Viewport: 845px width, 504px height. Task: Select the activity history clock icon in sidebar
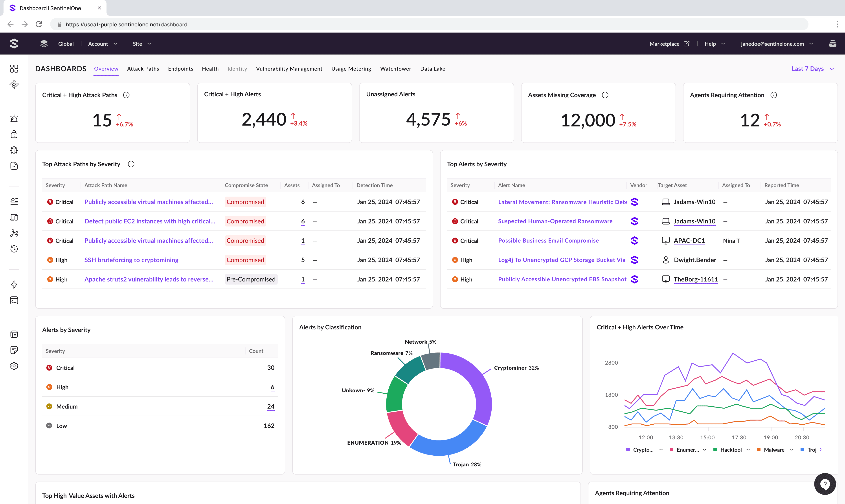pos(14,249)
